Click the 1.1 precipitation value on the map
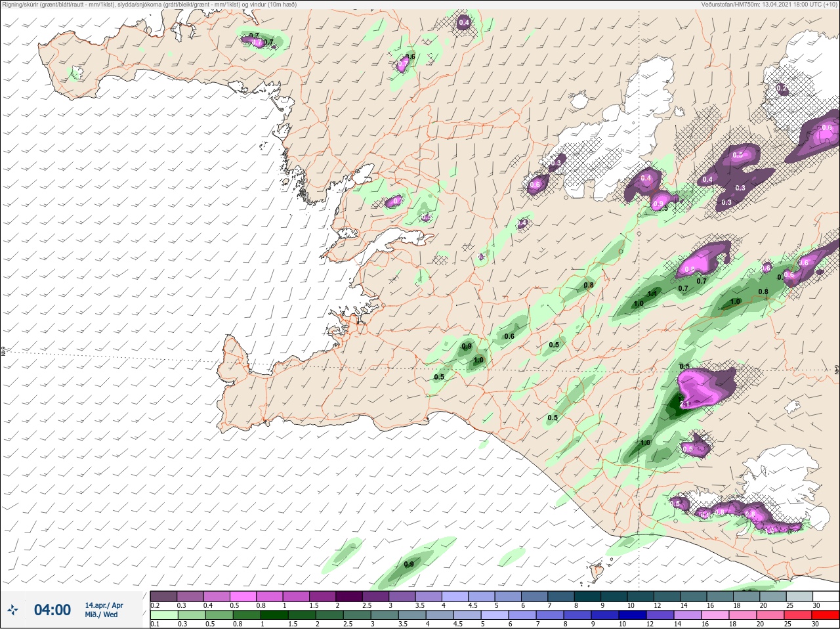 pyautogui.click(x=652, y=294)
